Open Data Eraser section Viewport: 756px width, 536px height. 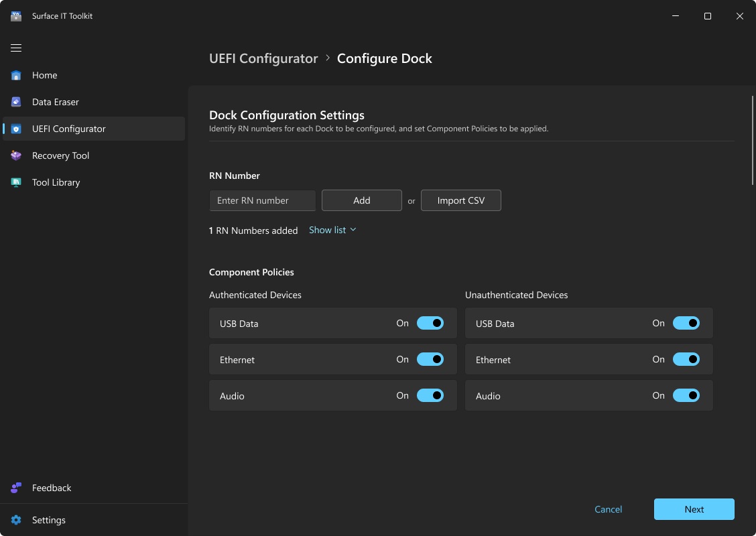[94, 102]
